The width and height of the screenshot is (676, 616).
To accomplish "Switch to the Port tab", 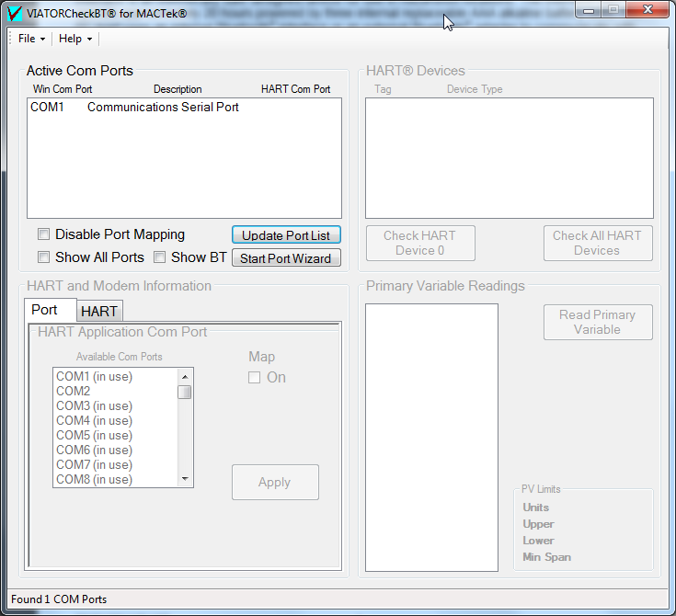I will [50, 310].
